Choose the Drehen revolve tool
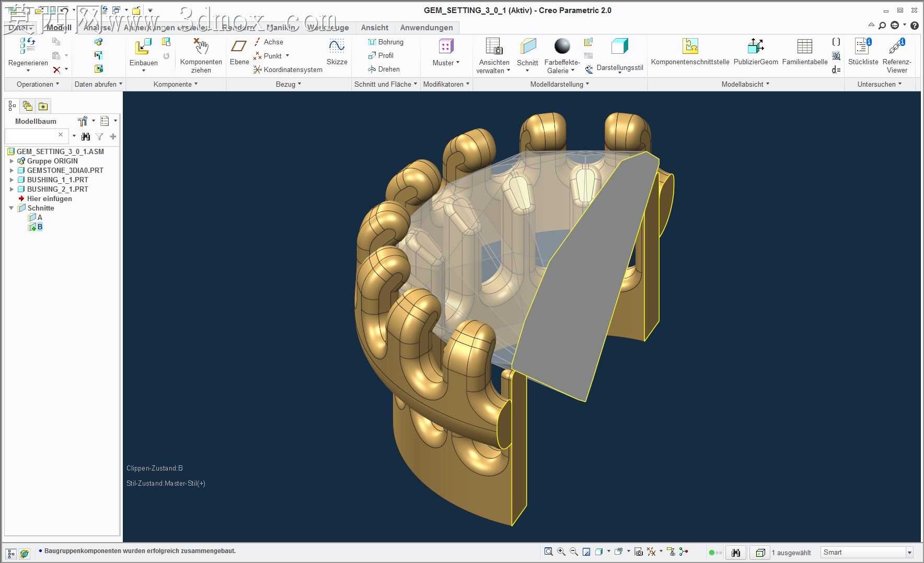 pyautogui.click(x=384, y=69)
